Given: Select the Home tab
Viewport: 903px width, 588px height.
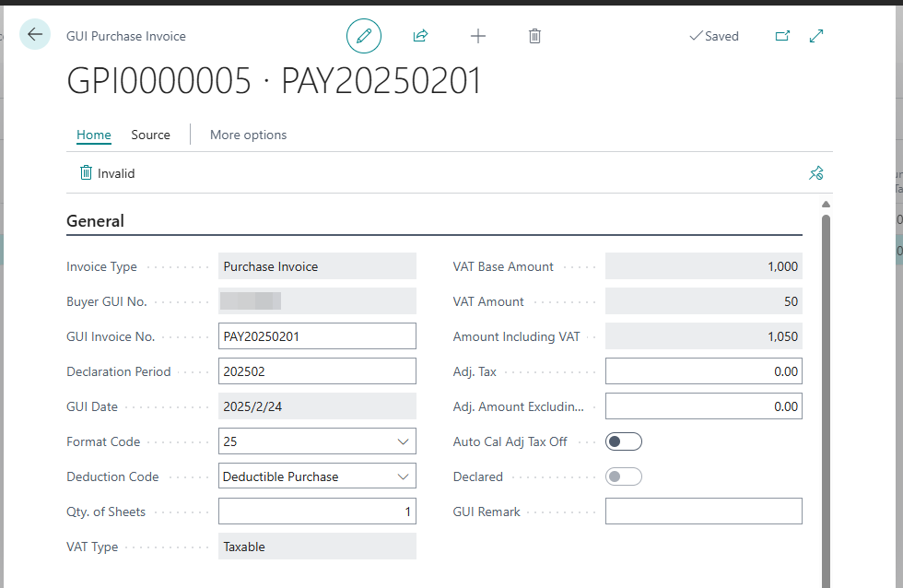Looking at the screenshot, I should (x=94, y=135).
